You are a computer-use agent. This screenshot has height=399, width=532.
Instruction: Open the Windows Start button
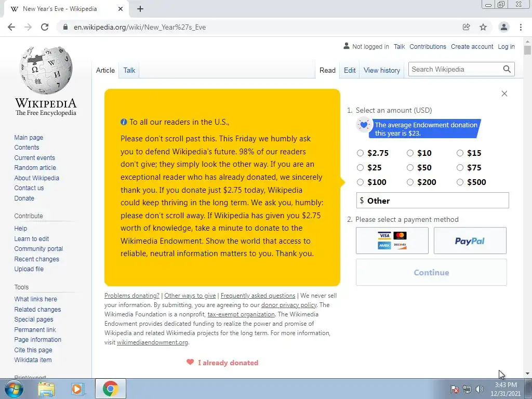(14, 389)
